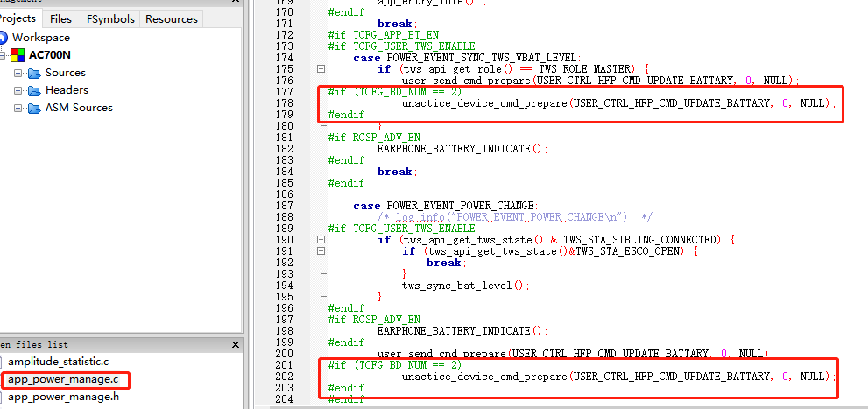This screenshot has height=409, width=868.
Task: Select the Sources folder icon
Action: 34,73
